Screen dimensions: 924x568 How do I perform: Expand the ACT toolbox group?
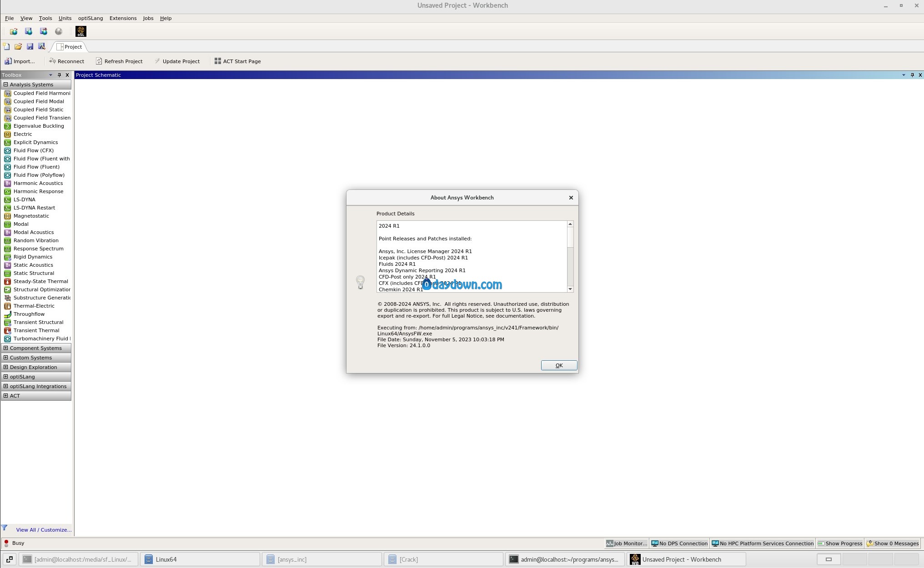5,396
